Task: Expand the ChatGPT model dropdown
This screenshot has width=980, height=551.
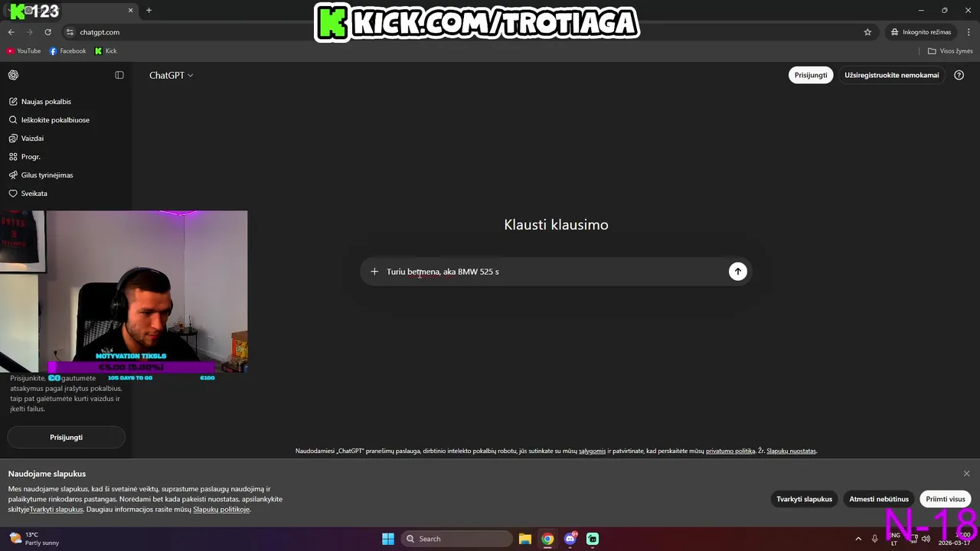Action: [171, 75]
